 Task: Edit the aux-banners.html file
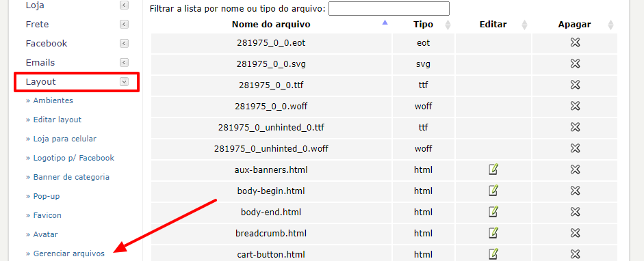pyautogui.click(x=493, y=169)
